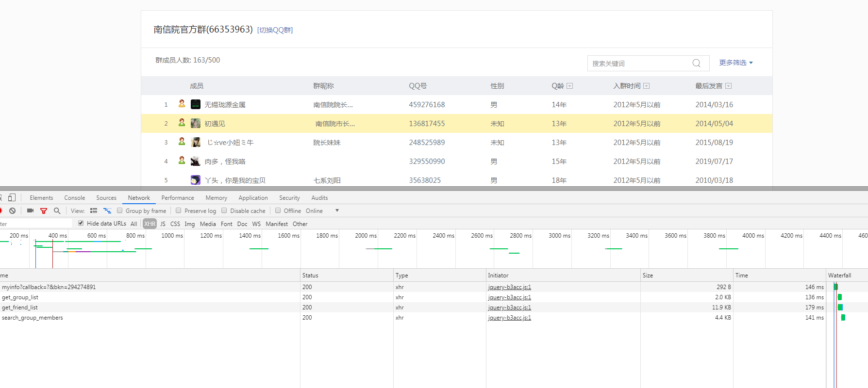The height and width of the screenshot is (388, 868).
Task: Toggle the waterfall overview icon
Action: pos(107,210)
